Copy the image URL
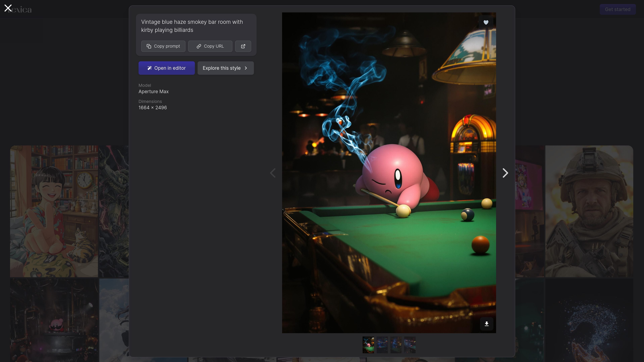This screenshot has width=644, height=362. pos(210,46)
